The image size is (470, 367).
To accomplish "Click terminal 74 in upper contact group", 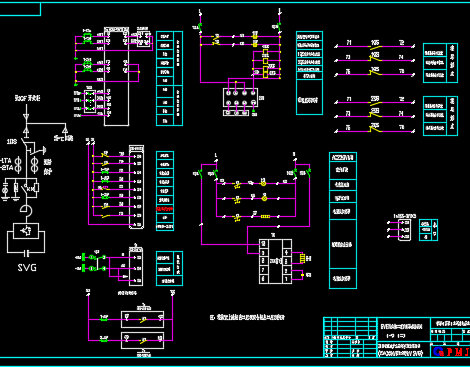I will click(x=401, y=57).
